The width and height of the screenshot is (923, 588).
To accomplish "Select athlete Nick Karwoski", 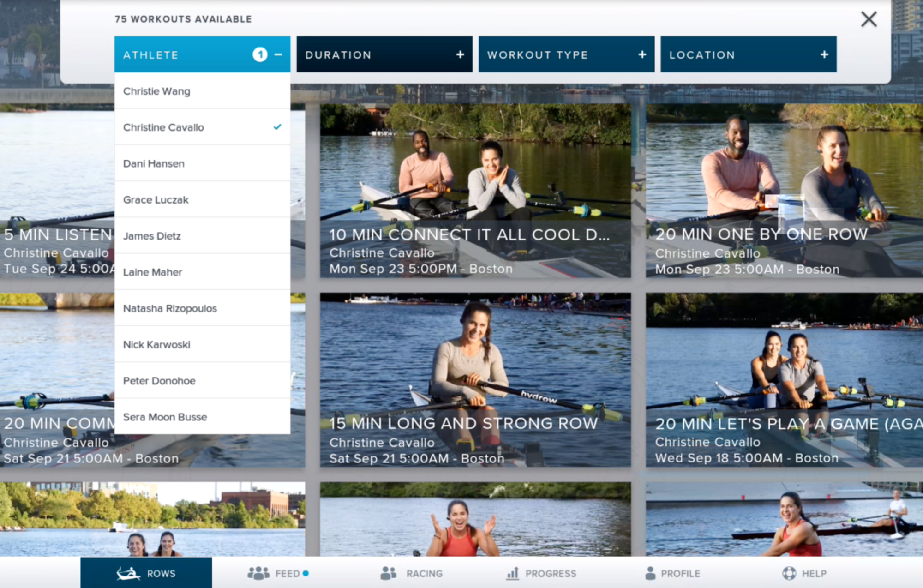I will point(202,344).
